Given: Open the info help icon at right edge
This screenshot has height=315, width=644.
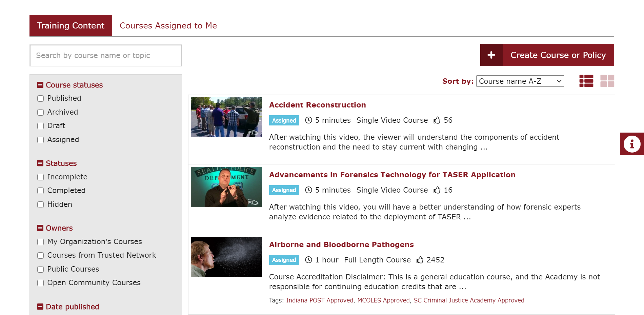Looking at the screenshot, I should 632,144.
